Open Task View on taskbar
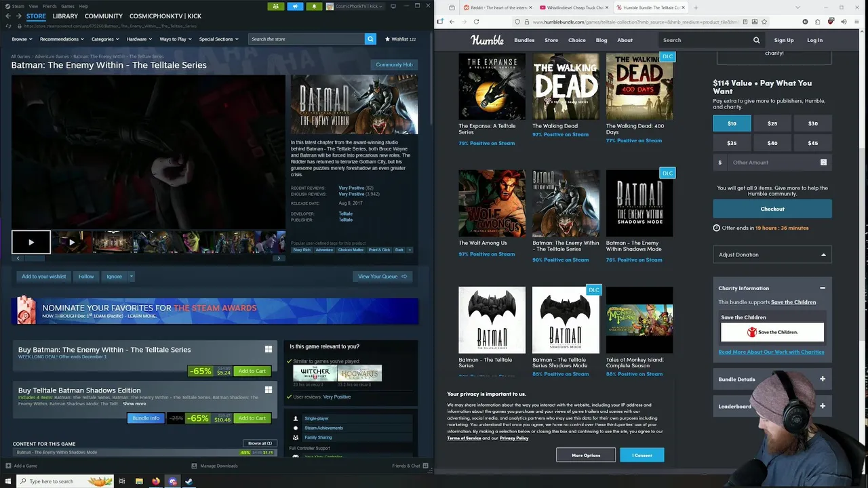This screenshot has width=868, height=488. pos(122,481)
